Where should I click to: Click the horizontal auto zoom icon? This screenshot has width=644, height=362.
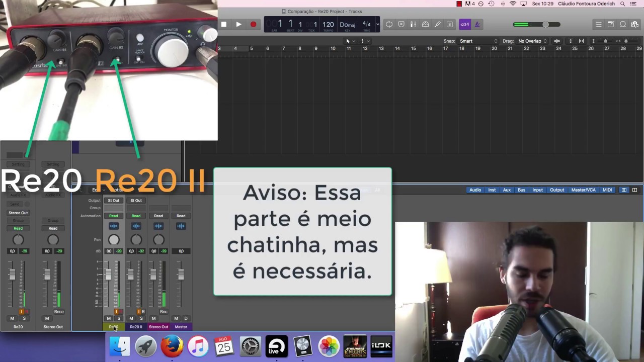click(581, 41)
